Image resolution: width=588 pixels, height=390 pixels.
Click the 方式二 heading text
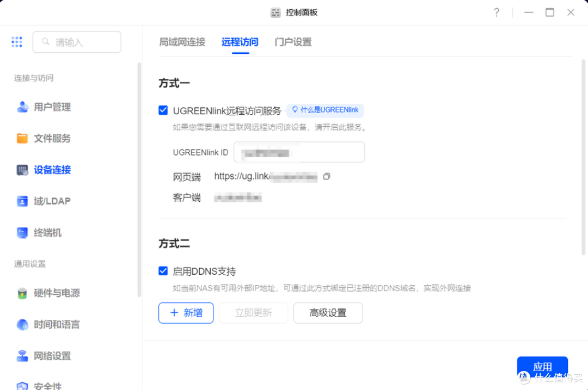pos(174,244)
